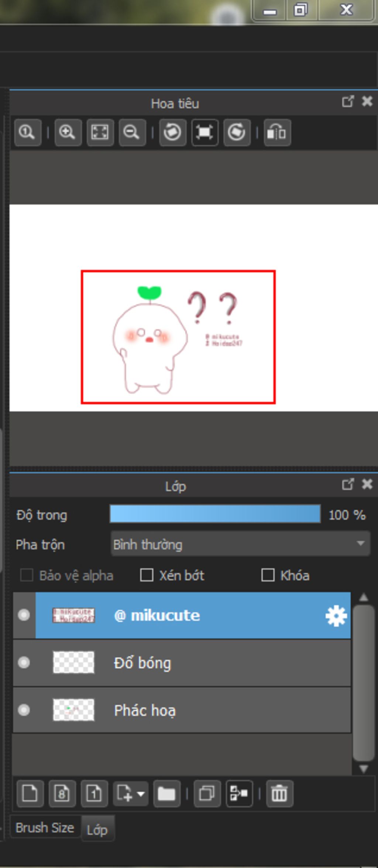
Task: Reset canvas rotation in navigator
Action: click(x=205, y=132)
